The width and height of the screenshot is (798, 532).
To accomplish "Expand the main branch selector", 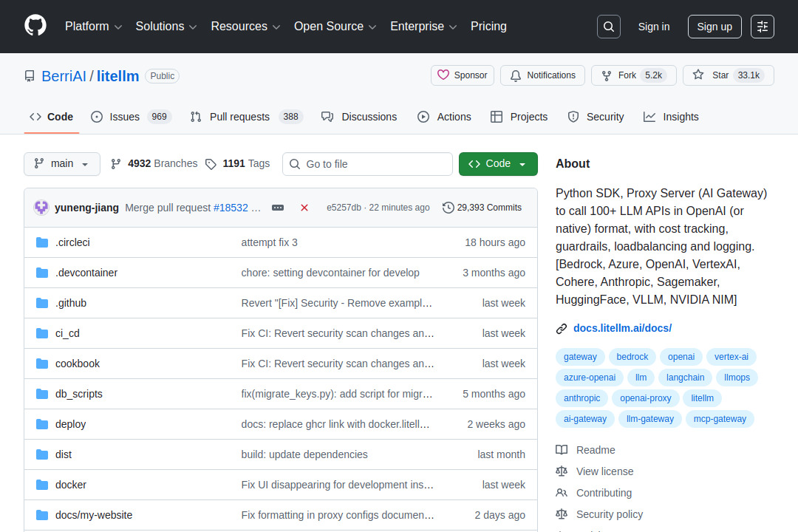I will tap(61, 163).
